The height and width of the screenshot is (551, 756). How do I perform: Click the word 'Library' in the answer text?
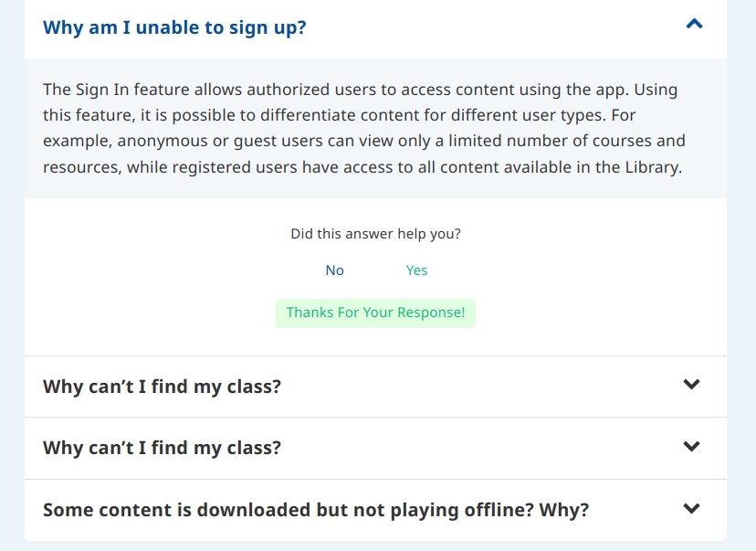coord(649,168)
